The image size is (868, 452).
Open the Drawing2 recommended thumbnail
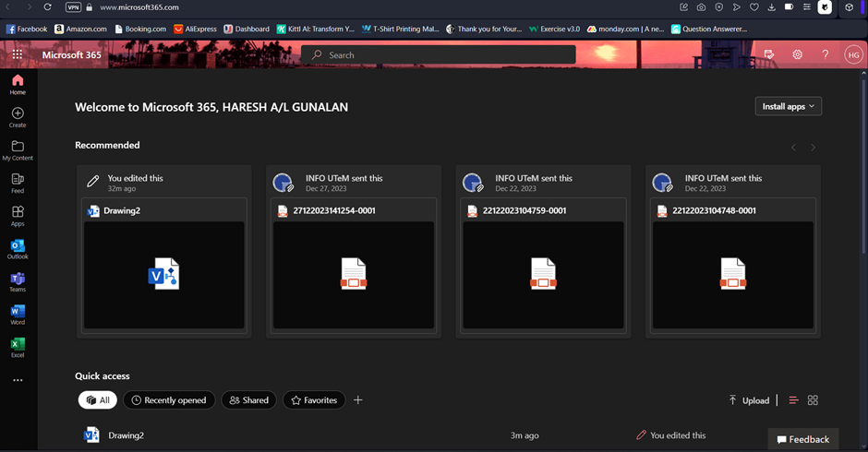point(163,275)
